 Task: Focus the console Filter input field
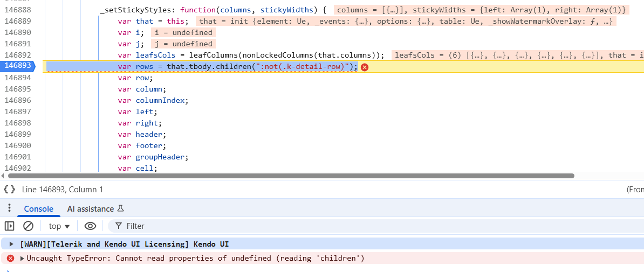pyautogui.click(x=324, y=226)
